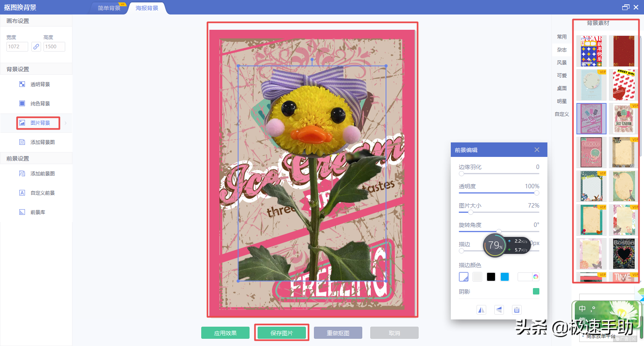Screen dimensions: 644x346
Task: Open the 可爱 background category
Action: pos(562,76)
